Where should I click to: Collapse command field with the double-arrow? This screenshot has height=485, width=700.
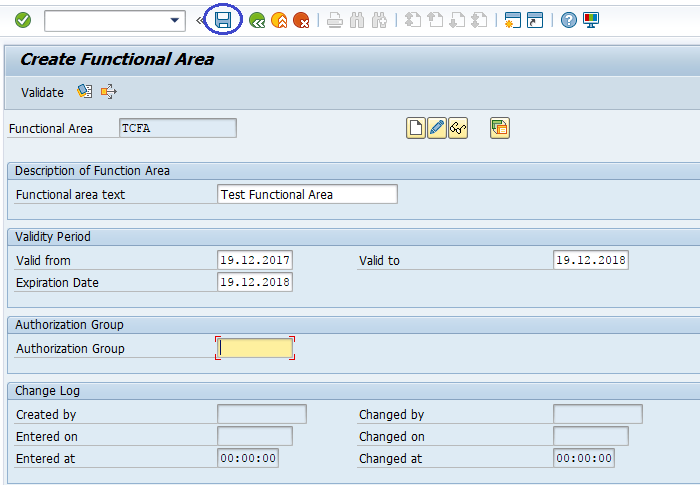(200, 20)
